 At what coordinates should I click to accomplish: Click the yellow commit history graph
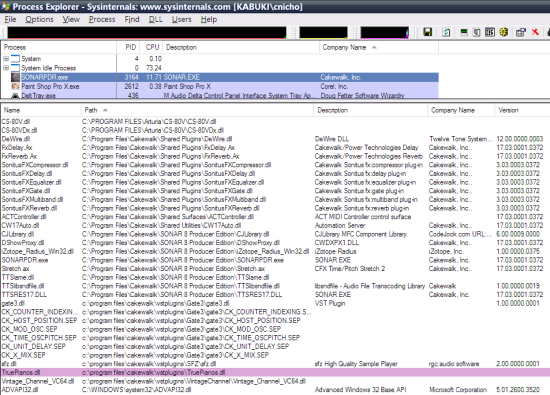point(323,32)
